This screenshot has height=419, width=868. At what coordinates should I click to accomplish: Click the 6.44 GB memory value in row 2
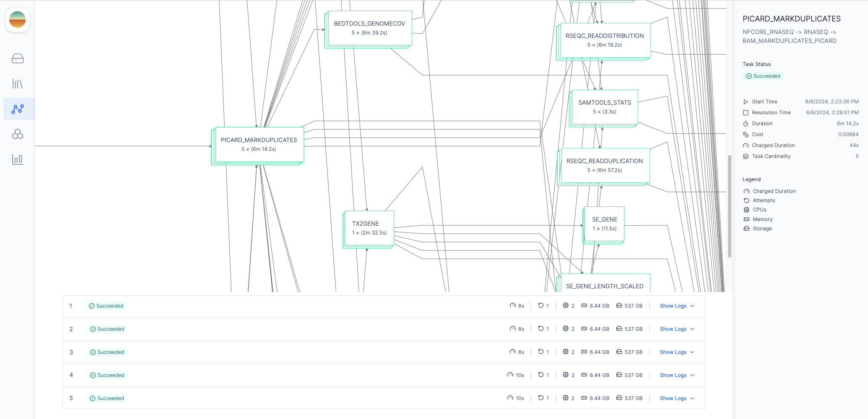[x=599, y=329]
